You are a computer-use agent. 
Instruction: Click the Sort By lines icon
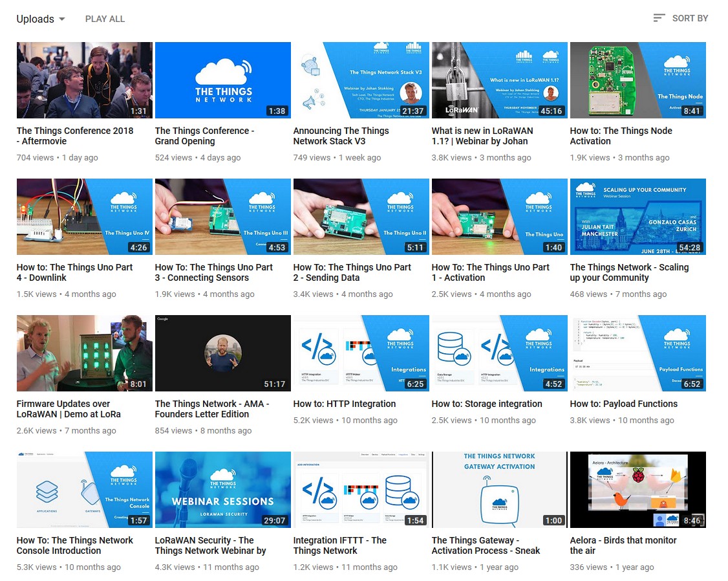pos(659,18)
